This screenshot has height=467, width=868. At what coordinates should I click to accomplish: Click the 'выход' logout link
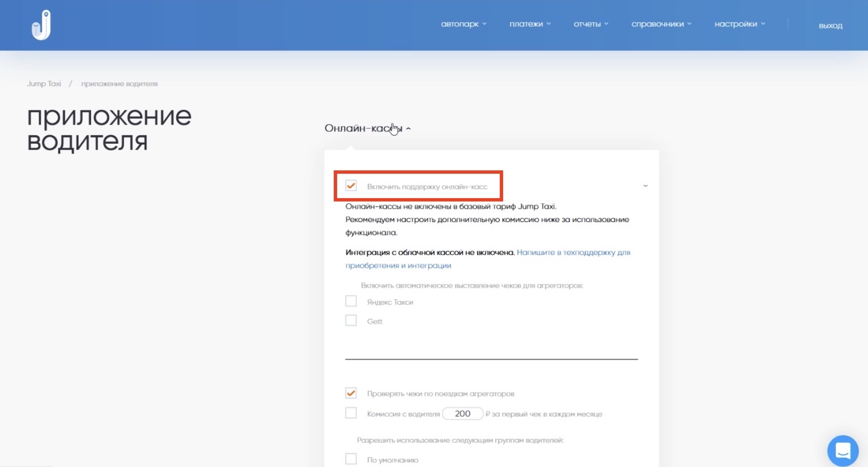[830, 25]
